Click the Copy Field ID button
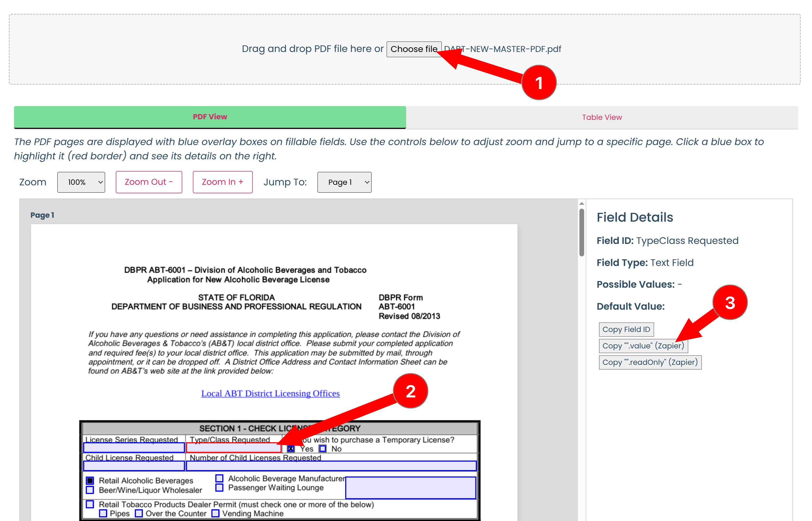The image size is (812, 521). (626, 329)
